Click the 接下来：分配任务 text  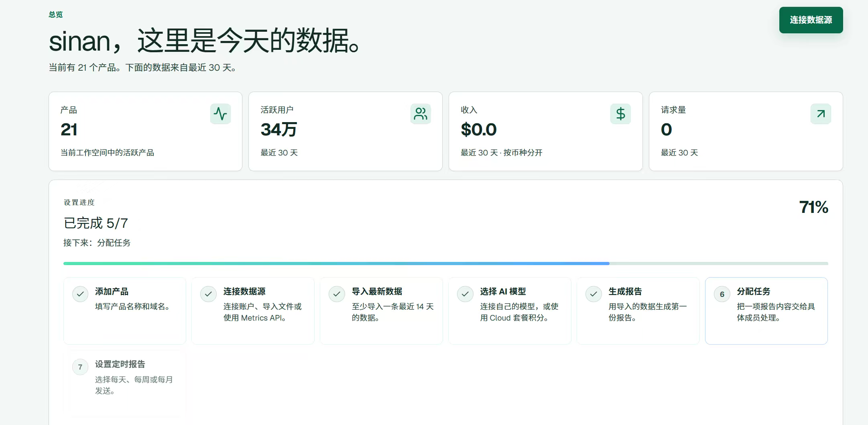(97, 243)
